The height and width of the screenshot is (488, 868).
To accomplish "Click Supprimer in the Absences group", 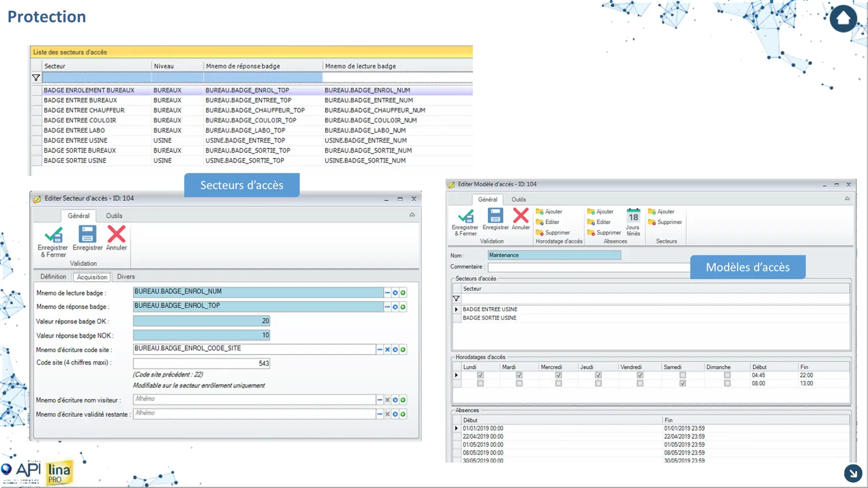I will pos(604,233).
